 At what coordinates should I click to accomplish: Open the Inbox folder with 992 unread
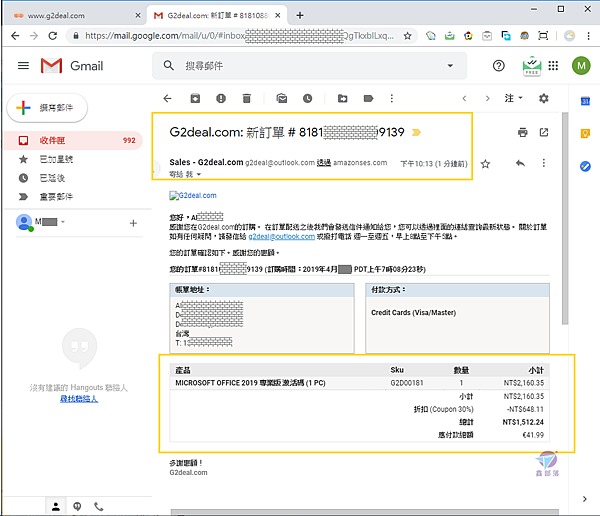click(73, 140)
